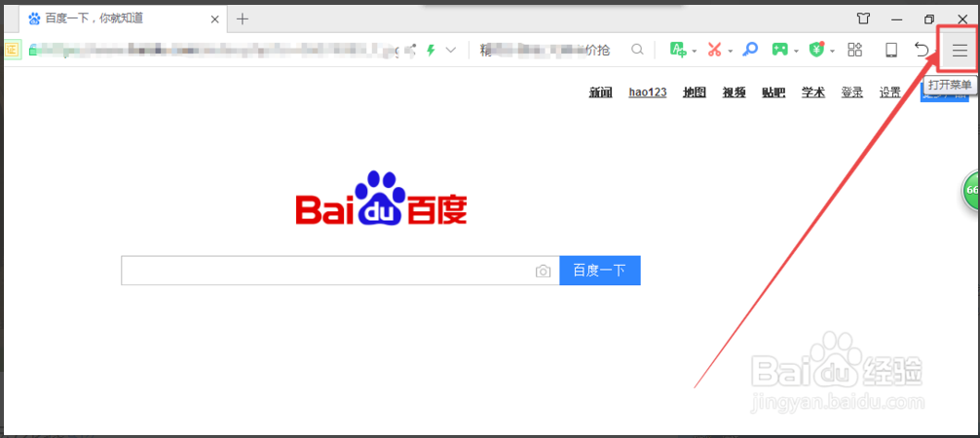Minimize the browser window

897,18
